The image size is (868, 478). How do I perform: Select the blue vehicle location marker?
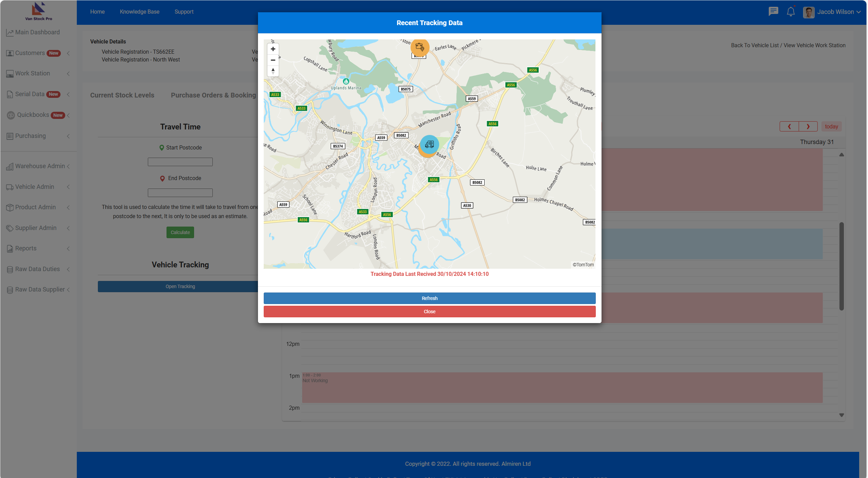(x=429, y=144)
